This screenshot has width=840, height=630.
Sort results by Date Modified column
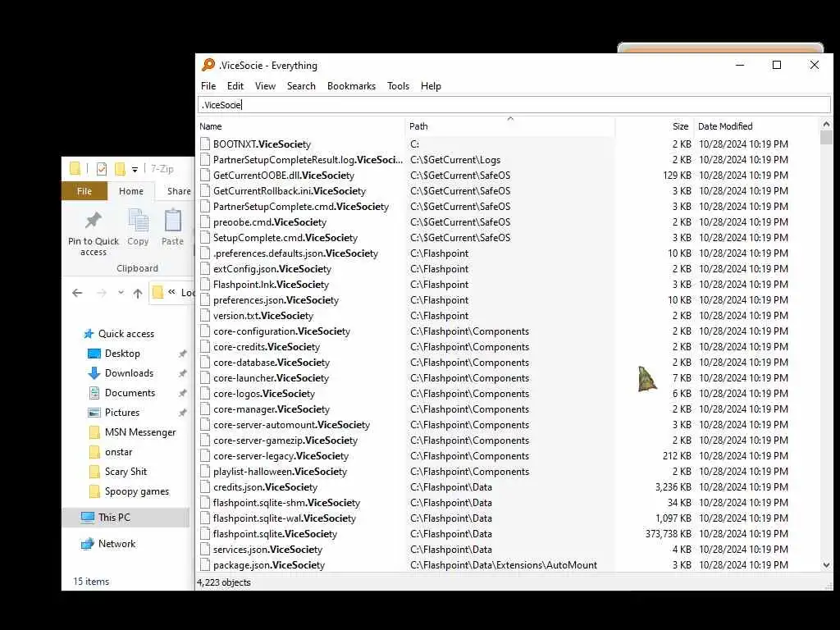pyautogui.click(x=756, y=126)
